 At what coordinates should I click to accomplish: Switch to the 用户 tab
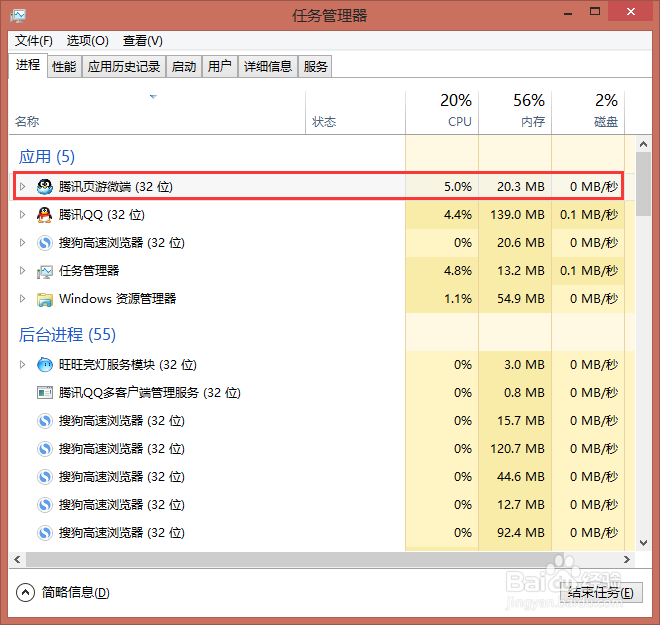[220, 66]
